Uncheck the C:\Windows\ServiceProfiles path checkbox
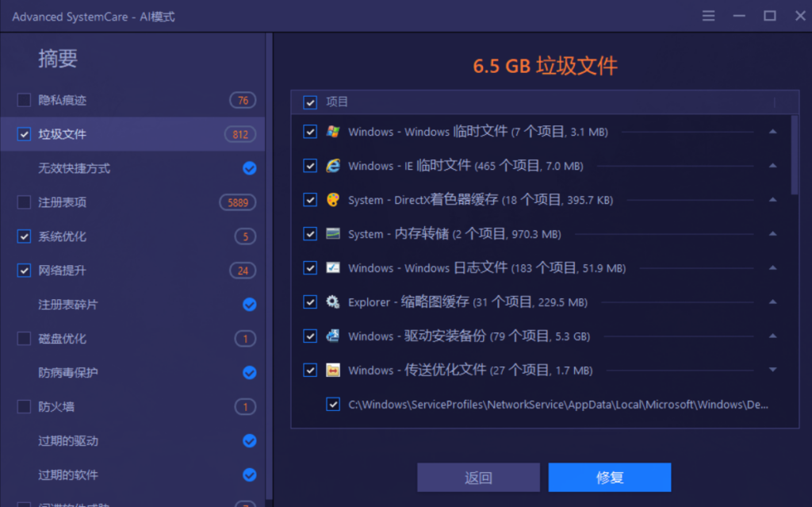 pos(333,404)
